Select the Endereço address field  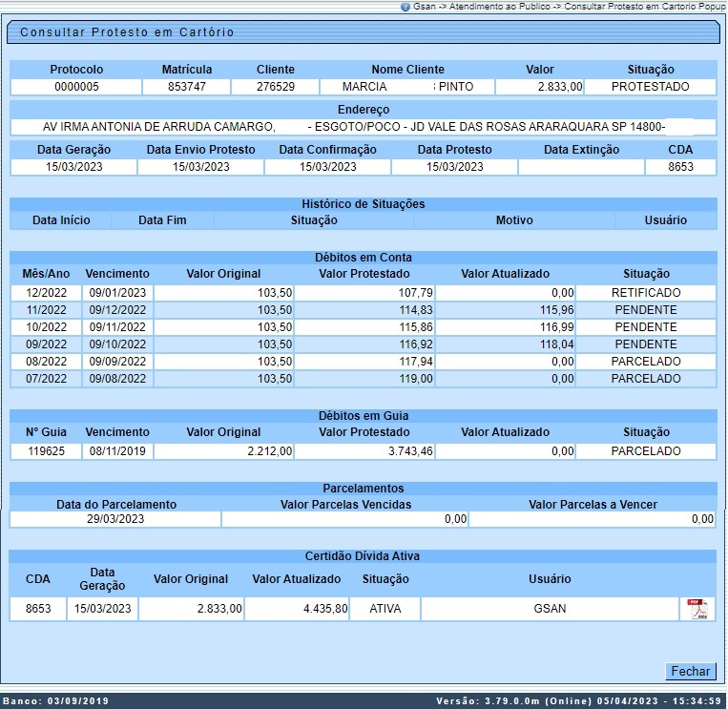pos(363,127)
